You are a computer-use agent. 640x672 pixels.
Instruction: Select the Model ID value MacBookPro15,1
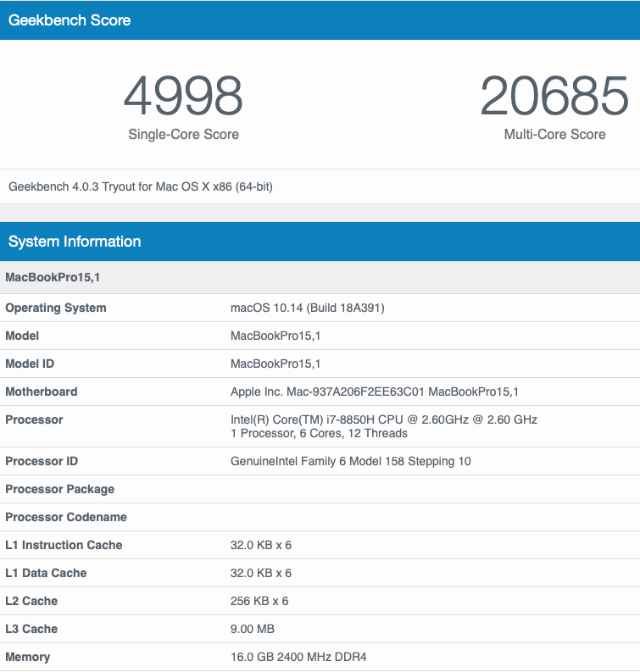pos(275,364)
